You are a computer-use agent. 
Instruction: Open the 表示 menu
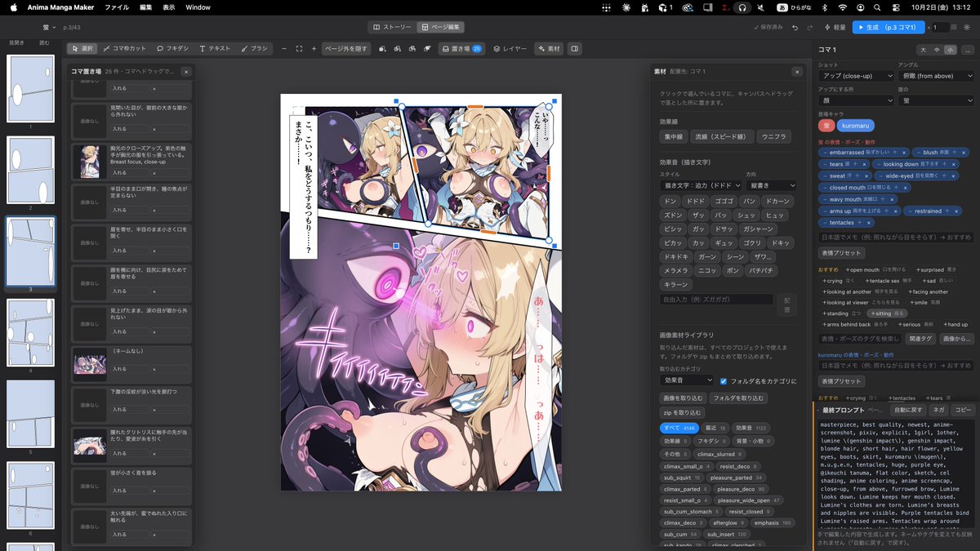(169, 7)
